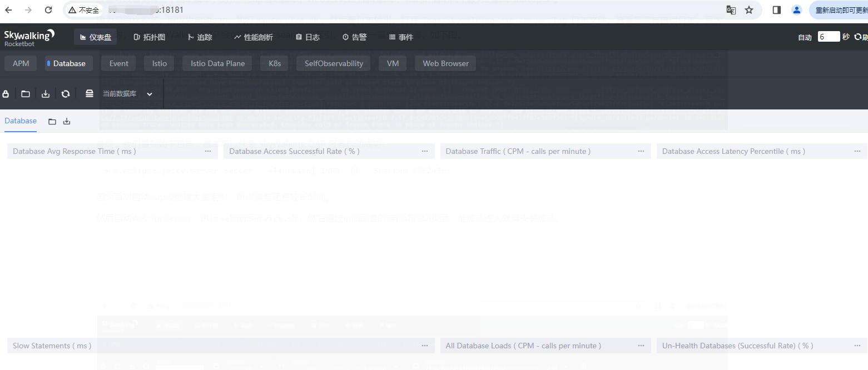Click the refresh interval seconds input field

[828, 37]
